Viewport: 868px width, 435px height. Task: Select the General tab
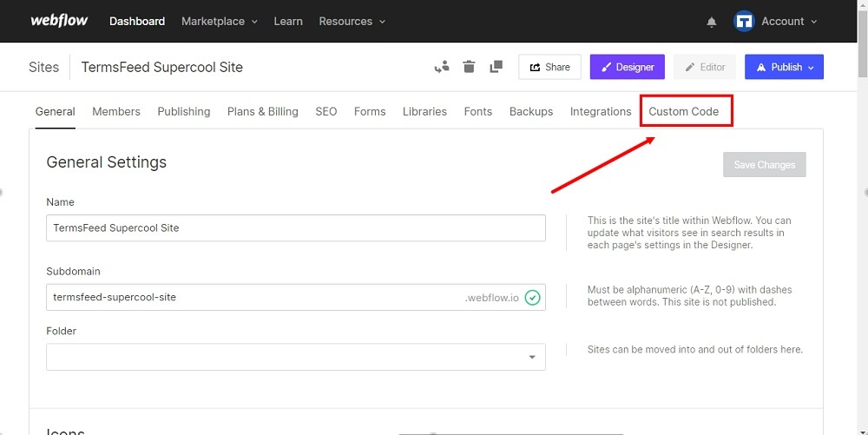click(x=56, y=111)
